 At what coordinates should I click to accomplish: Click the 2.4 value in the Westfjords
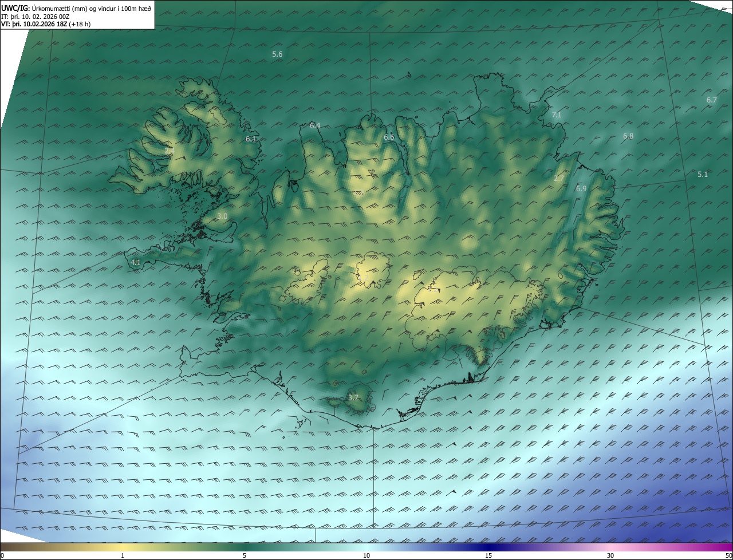[x=170, y=151]
